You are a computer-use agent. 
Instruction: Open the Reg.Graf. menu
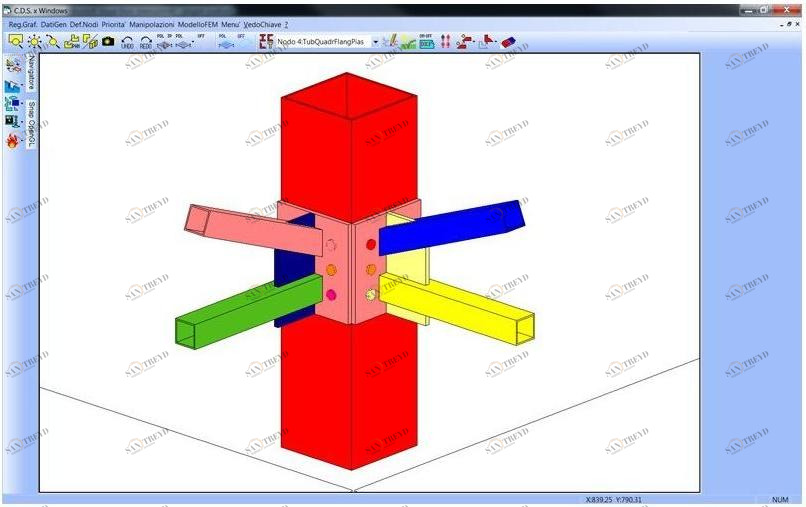[23, 23]
